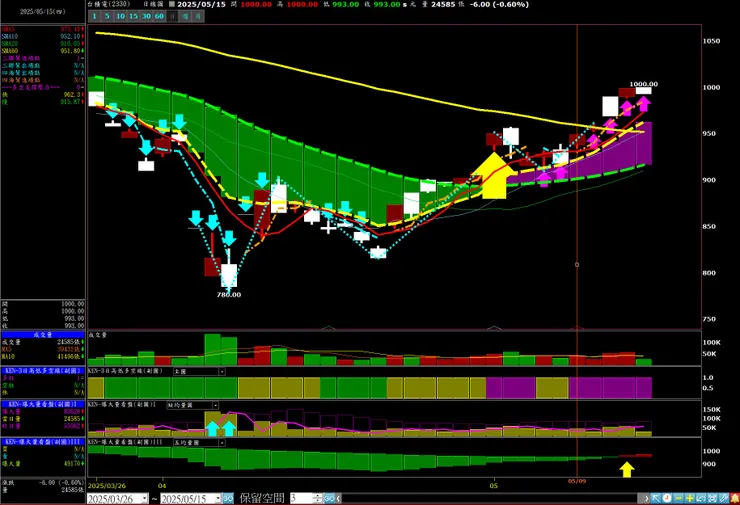
Task: Click the 1000.00 high price label on chart
Action: click(644, 84)
